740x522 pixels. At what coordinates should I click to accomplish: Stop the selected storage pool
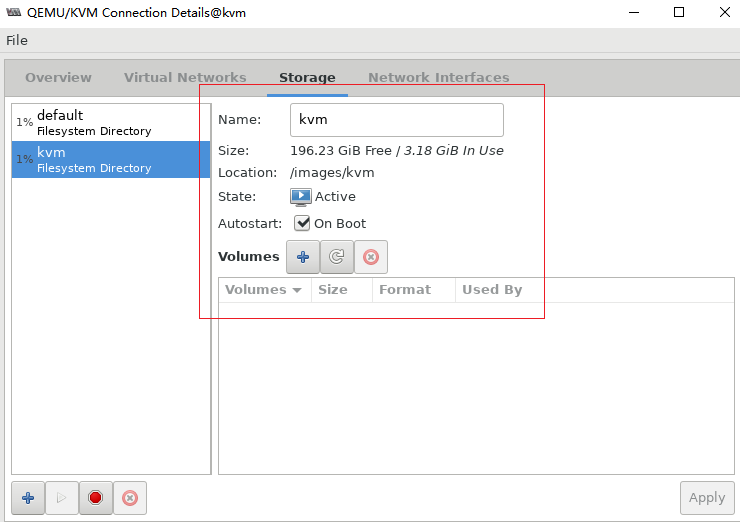(96, 497)
